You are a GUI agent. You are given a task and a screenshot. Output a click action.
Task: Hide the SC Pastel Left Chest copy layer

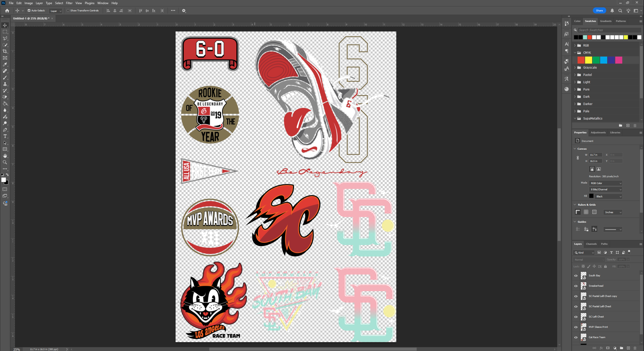click(x=576, y=296)
